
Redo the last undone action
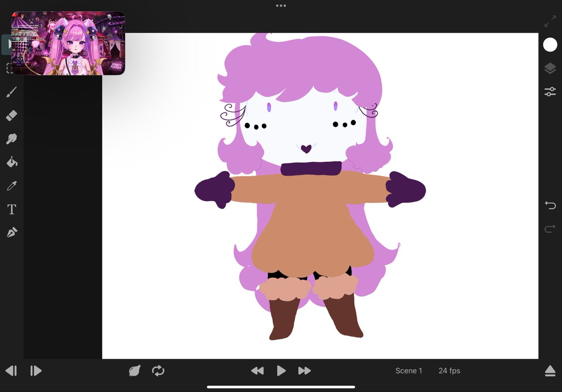(x=550, y=229)
